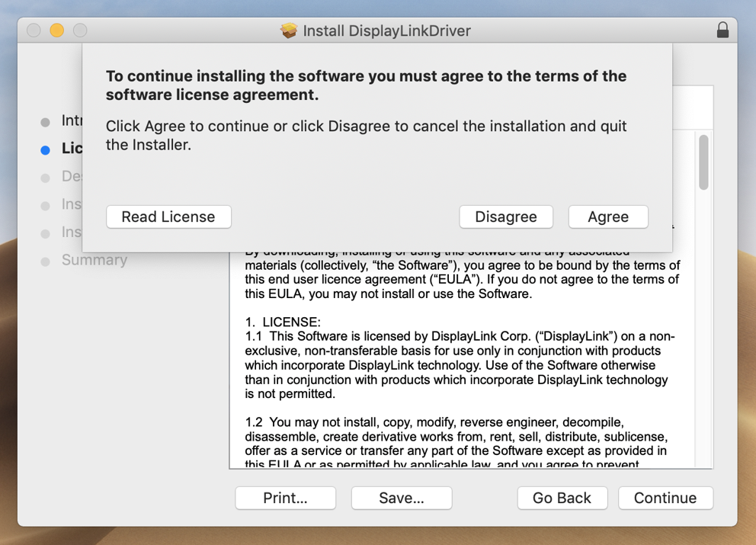Click the 'this EULA, you may not install' line

[x=388, y=293]
